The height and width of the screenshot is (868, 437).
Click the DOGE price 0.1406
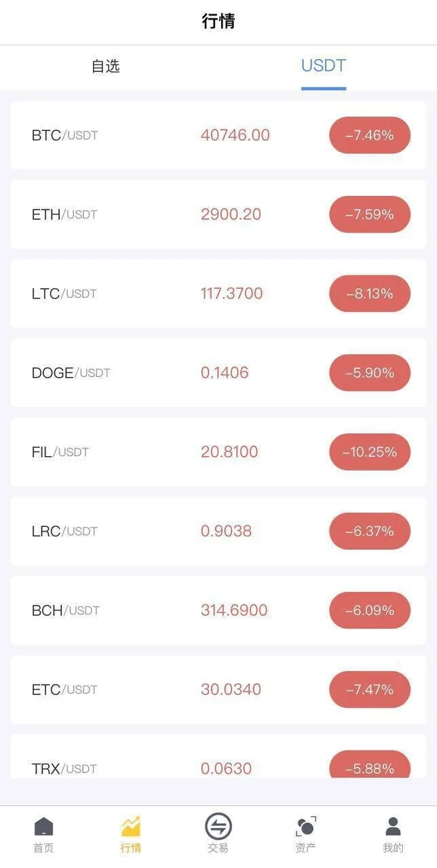pyautogui.click(x=225, y=373)
